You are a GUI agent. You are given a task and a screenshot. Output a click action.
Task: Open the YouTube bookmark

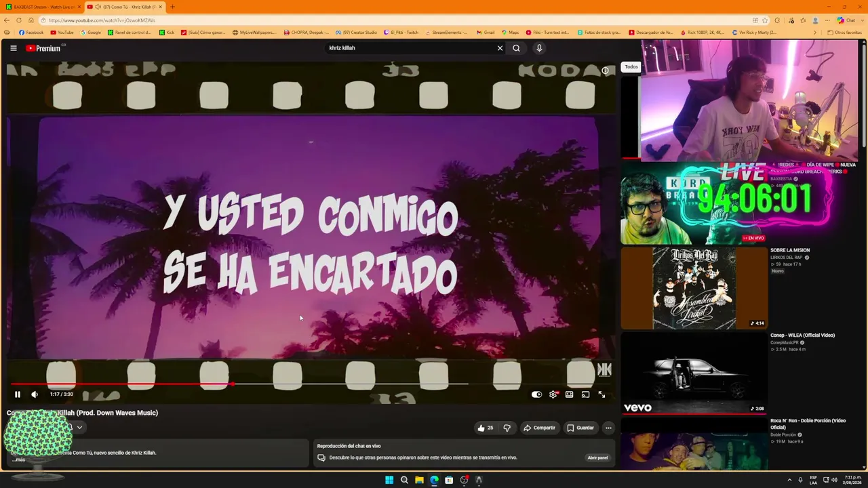click(62, 33)
